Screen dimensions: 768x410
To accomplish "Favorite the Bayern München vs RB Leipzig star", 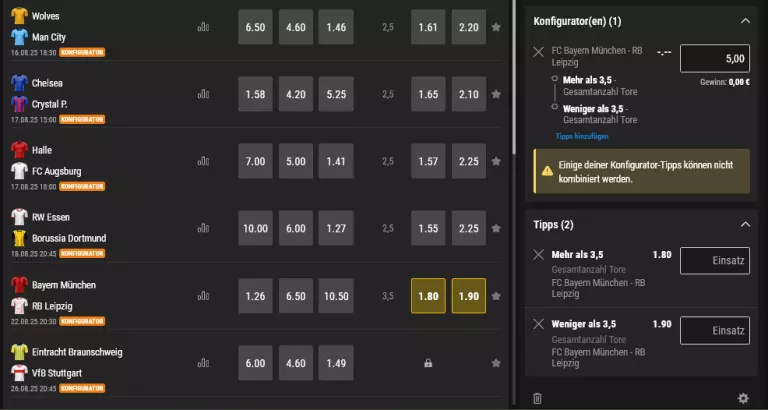I will coord(496,296).
